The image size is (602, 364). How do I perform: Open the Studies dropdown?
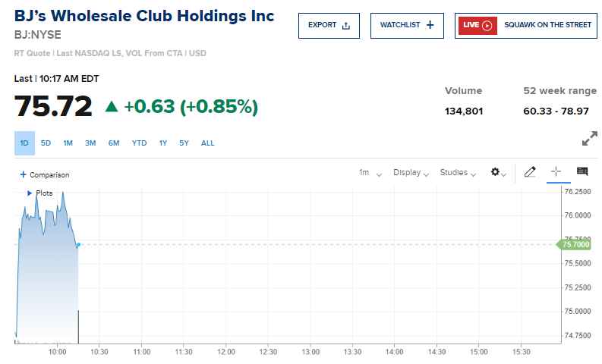458,173
